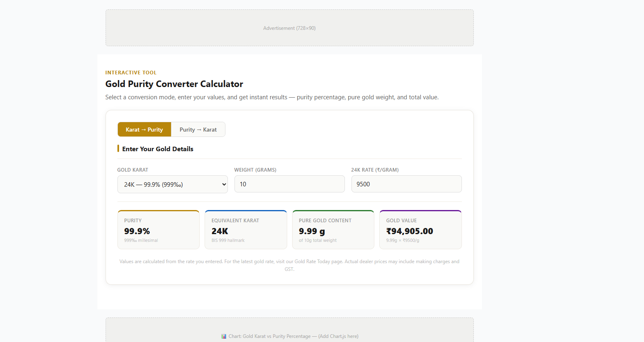The image size is (644, 342).
Task: Click the 9.99g × ₹9500/g subtext
Action: (403, 240)
